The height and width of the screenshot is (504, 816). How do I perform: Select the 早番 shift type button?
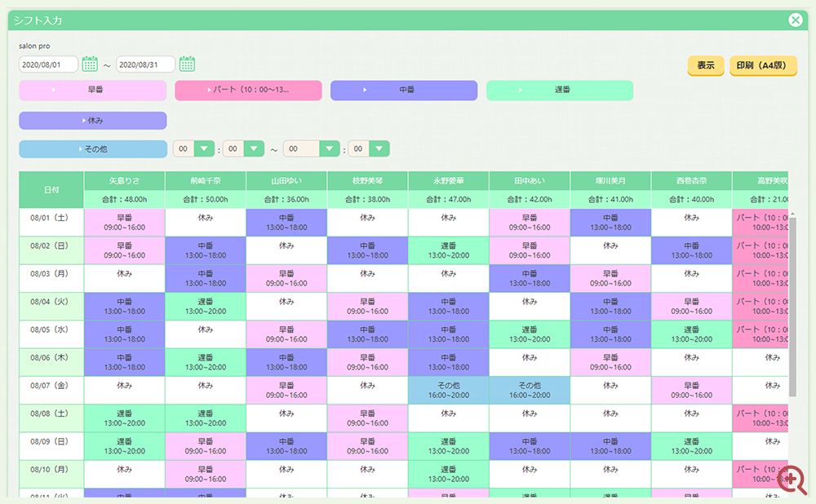[x=93, y=90]
